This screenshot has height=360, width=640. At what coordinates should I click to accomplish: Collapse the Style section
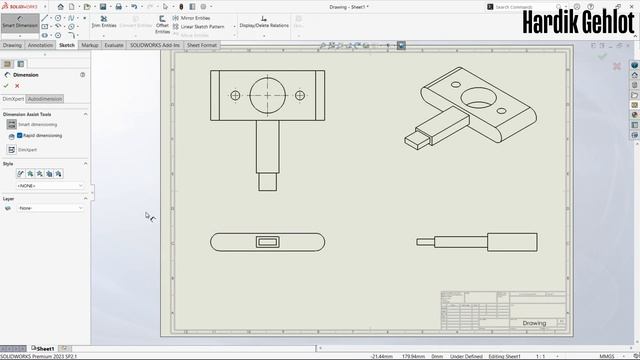click(x=85, y=164)
